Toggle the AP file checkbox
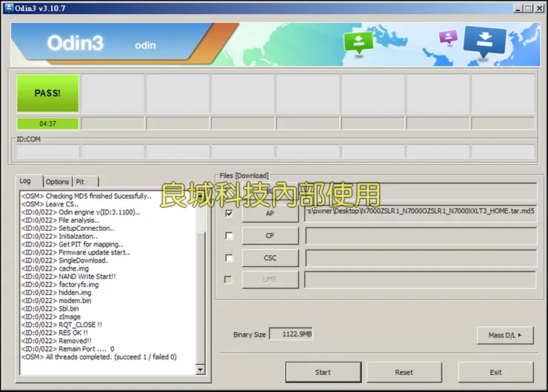Screen dimensions: 548x392 (x=230, y=213)
